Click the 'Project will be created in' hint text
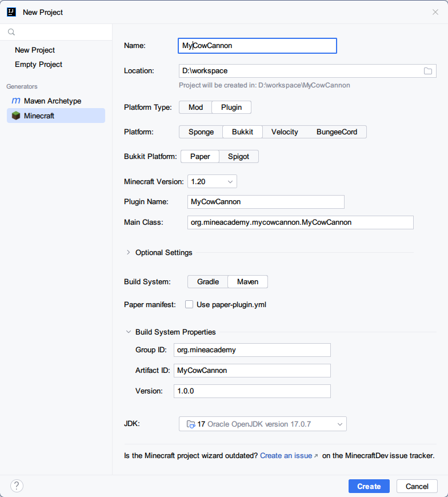Screen dimensions: 448x497 point(265,85)
